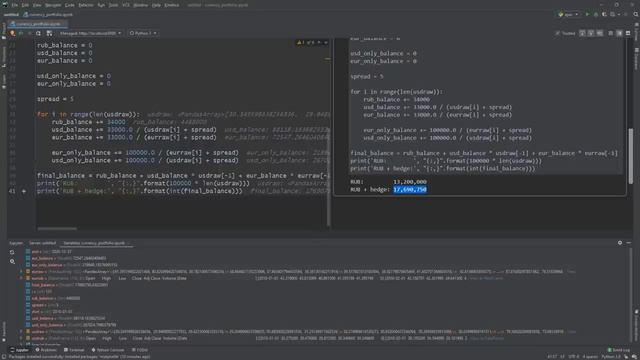This screenshot has width=640, height=360.
Task: Expand the usdrub DataFrame variable node
Action: click(22, 338)
